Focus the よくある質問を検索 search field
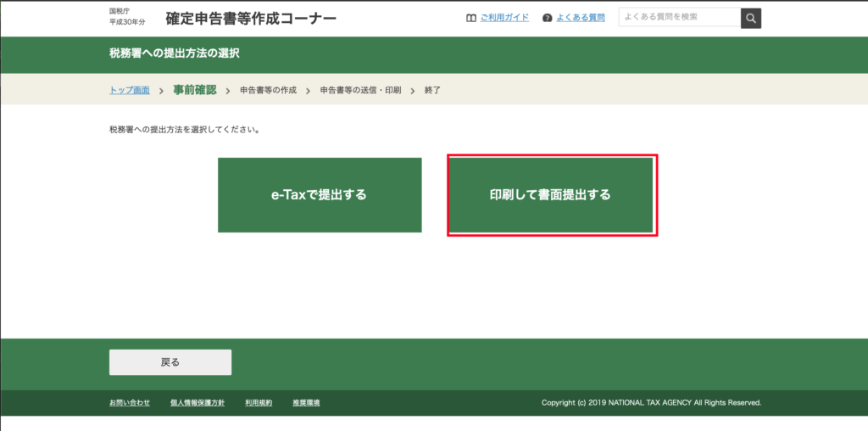The height and width of the screenshot is (431, 868). tap(679, 18)
